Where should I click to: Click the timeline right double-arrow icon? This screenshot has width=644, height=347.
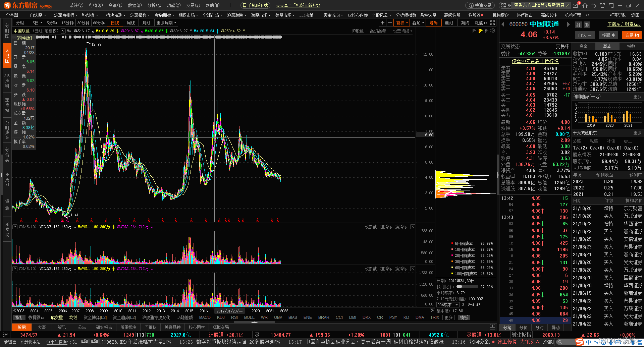(x=432, y=311)
